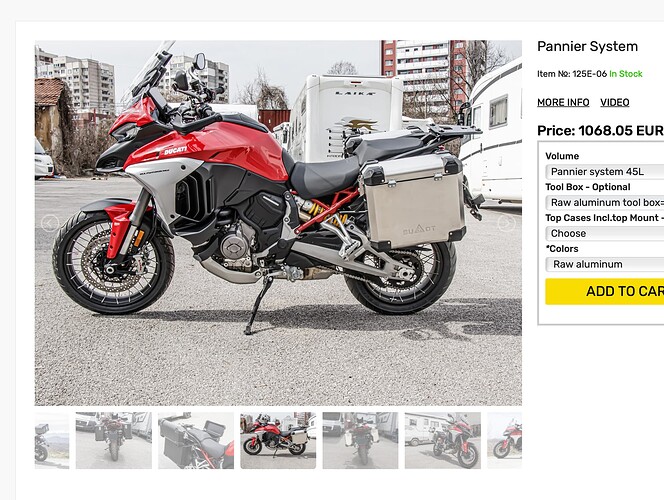Click the green In Stock status text

tap(625, 74)
